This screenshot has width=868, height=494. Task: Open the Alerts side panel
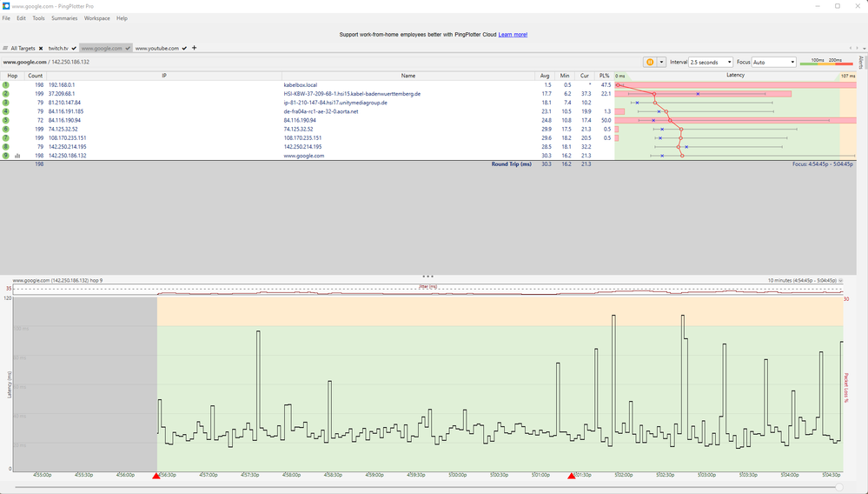[x=861, y=62]
